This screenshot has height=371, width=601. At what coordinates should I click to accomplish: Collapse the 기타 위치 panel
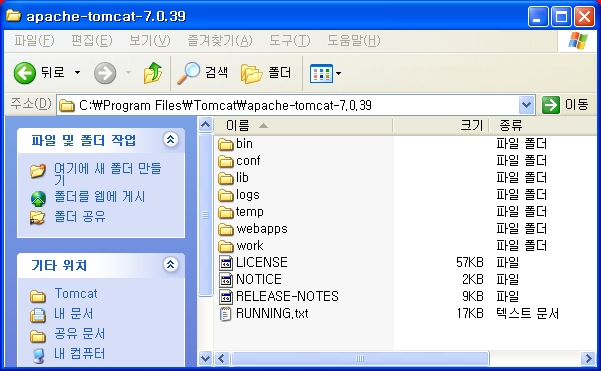170,264
